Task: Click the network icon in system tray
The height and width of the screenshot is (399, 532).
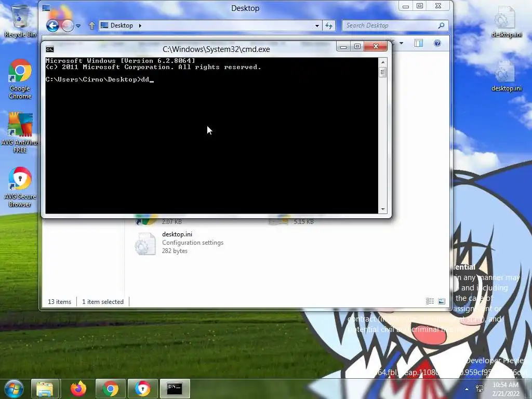Action: [480, 389]
